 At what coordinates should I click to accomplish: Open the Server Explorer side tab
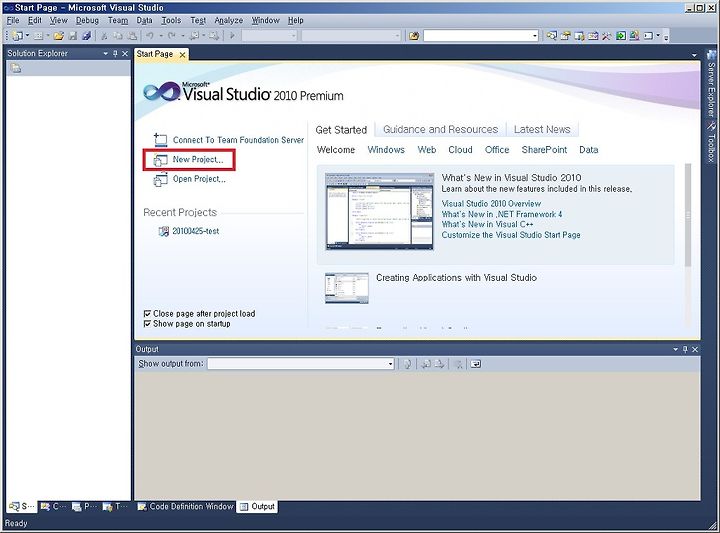pos(711,84)
